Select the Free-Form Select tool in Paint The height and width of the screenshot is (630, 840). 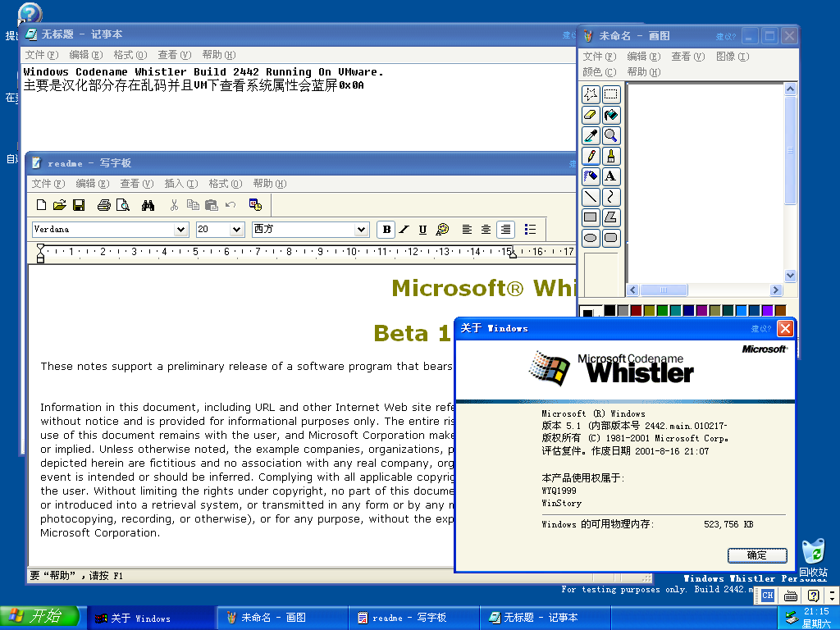[x=591, y=94]
